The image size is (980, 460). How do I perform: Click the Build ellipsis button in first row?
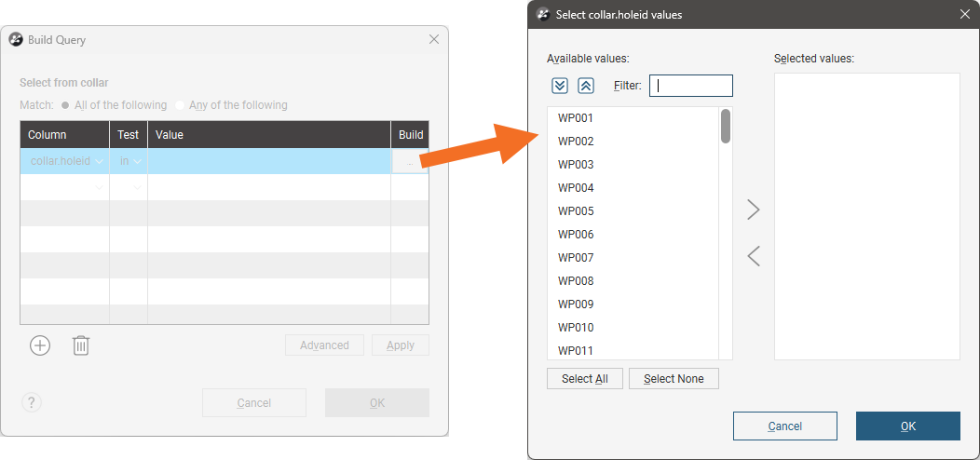[x=410, y=162]
